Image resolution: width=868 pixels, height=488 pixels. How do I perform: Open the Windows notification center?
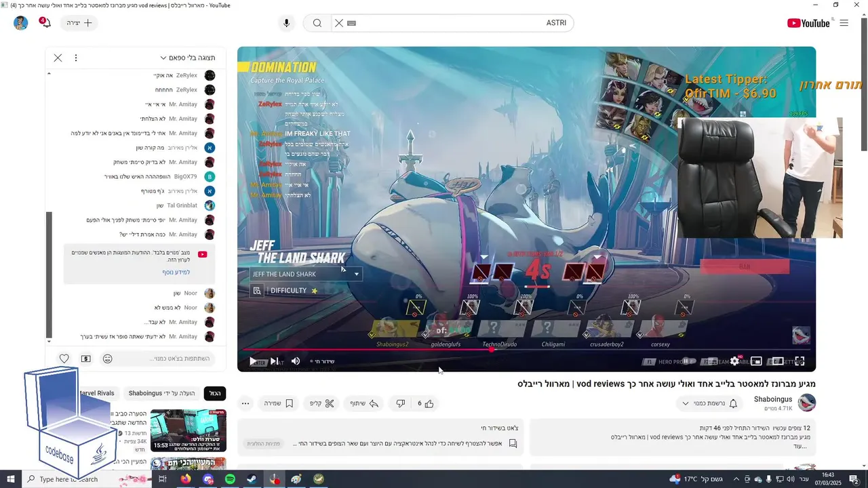854,479
